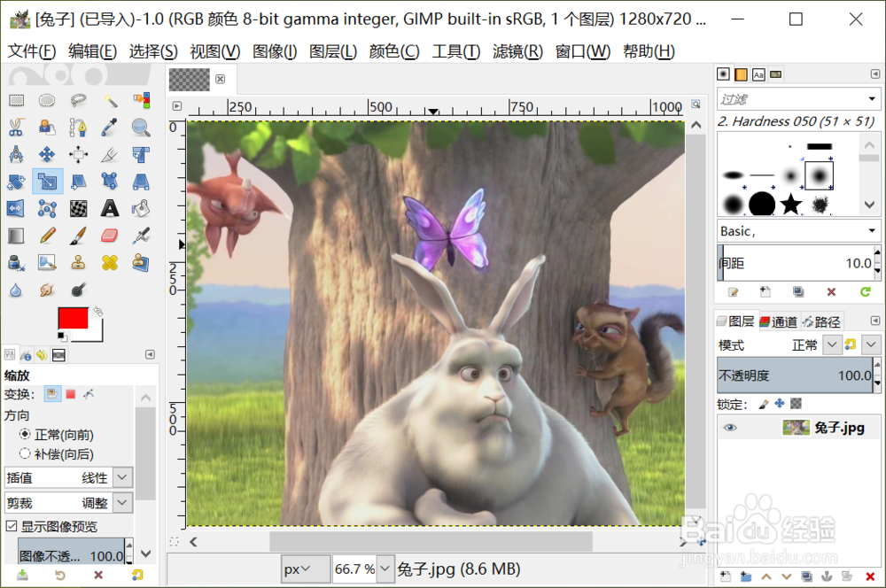This screenshot has height=588, width=886.
Task: Choose normal forward direction radio button
Action: coord(25,435)
